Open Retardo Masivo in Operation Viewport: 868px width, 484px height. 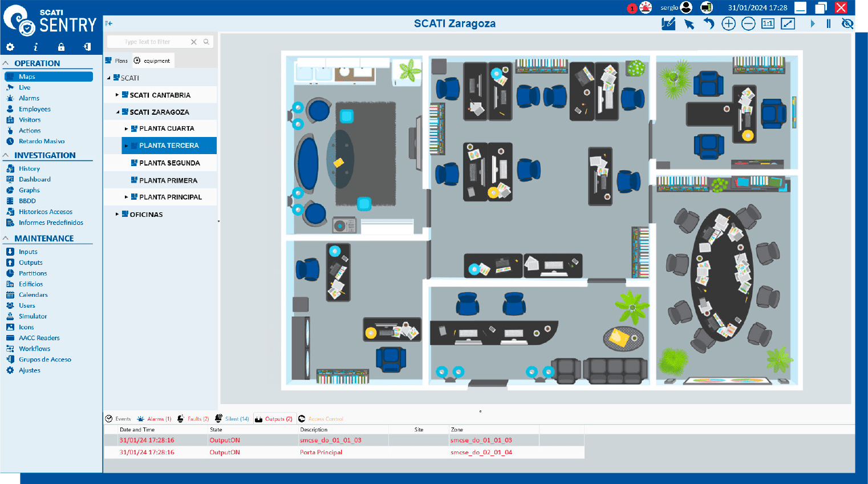(42, 141)
